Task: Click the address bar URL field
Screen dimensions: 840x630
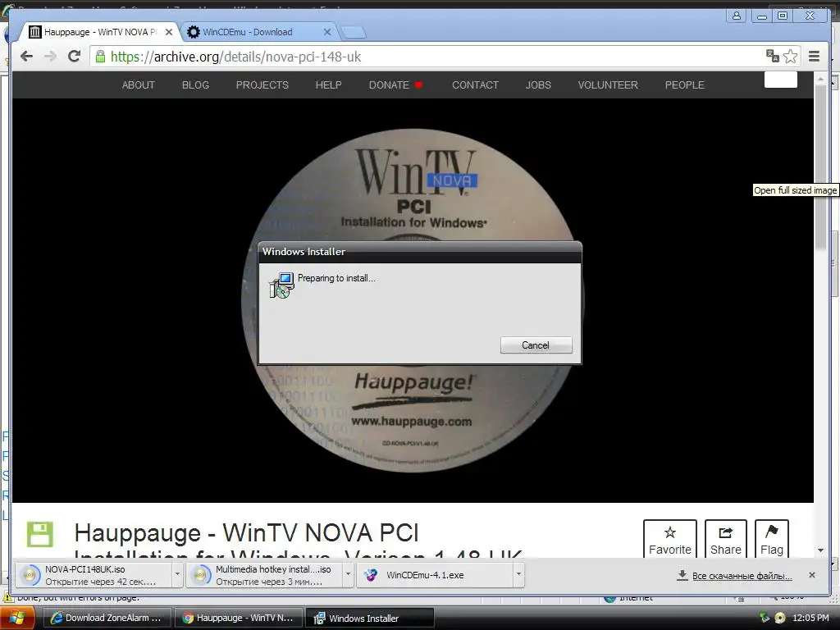Action: [428, 57]
